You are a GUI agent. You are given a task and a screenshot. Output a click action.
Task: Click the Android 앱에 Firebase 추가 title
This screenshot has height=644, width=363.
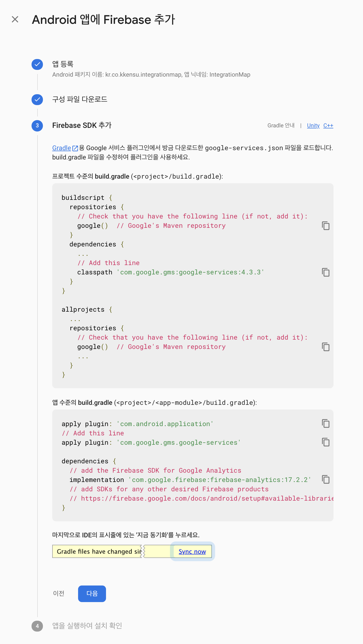[103, 20]
